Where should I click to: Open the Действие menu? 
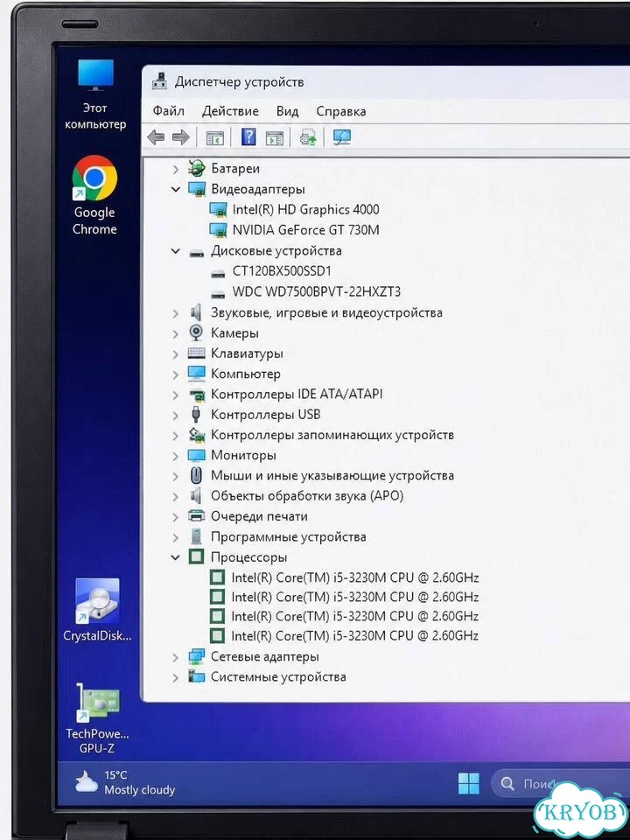point(230,111)
